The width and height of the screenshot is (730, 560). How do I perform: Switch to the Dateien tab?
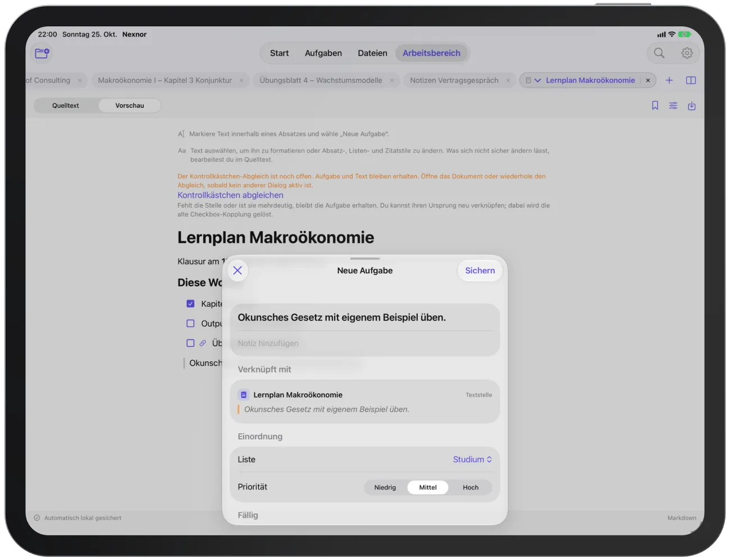(372, 53)
